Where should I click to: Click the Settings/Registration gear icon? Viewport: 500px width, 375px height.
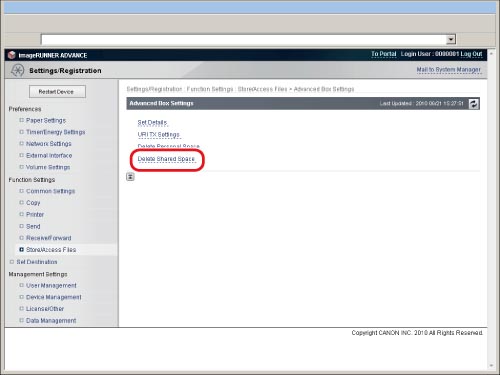pyautogui.click(x=17, y=70)
